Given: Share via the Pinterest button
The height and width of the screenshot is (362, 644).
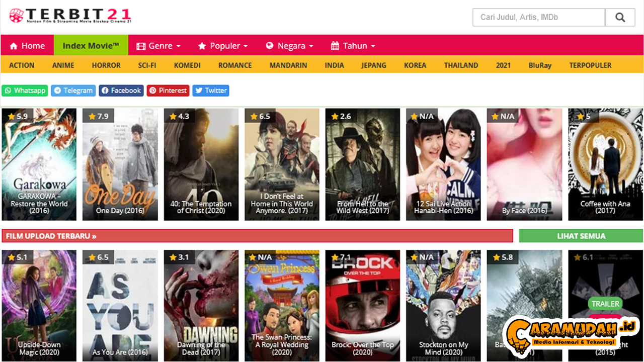Looking at the screenshot, I should (x=168, y=90).
